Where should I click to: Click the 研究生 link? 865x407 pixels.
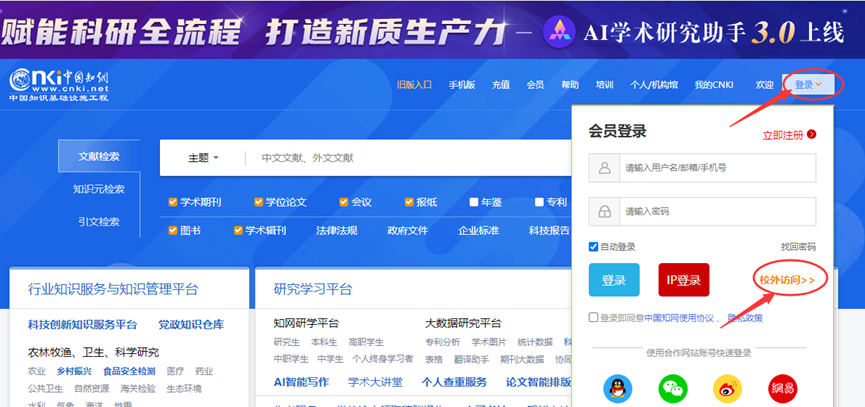point(287,342)
